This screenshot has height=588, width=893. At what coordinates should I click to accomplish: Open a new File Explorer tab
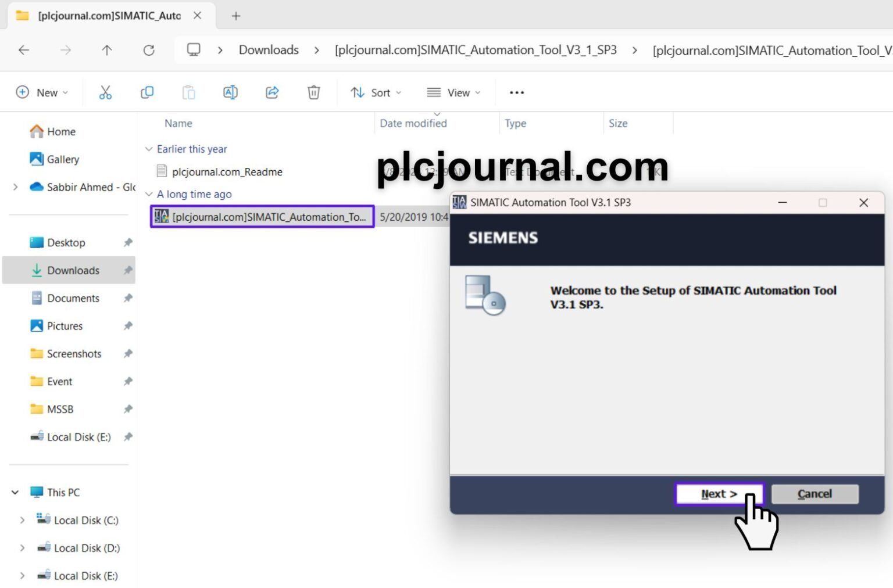click(x=236, y=16)
